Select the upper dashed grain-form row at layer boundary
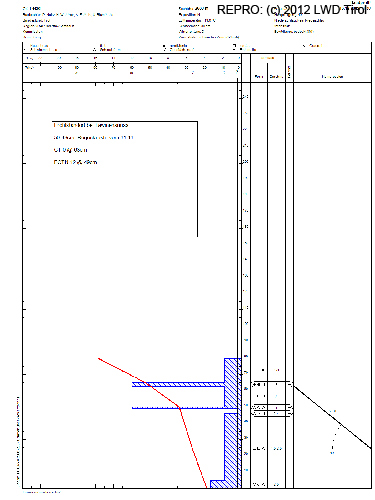Screen dimensions: 375x500 click(x=272, y=384)
